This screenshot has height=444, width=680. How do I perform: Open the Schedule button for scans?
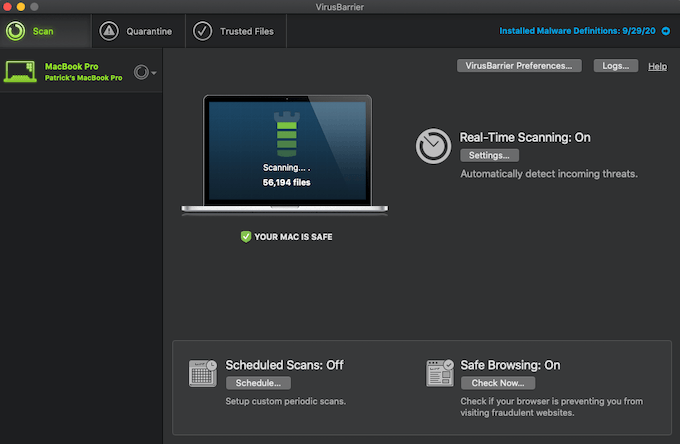(258, 383)
